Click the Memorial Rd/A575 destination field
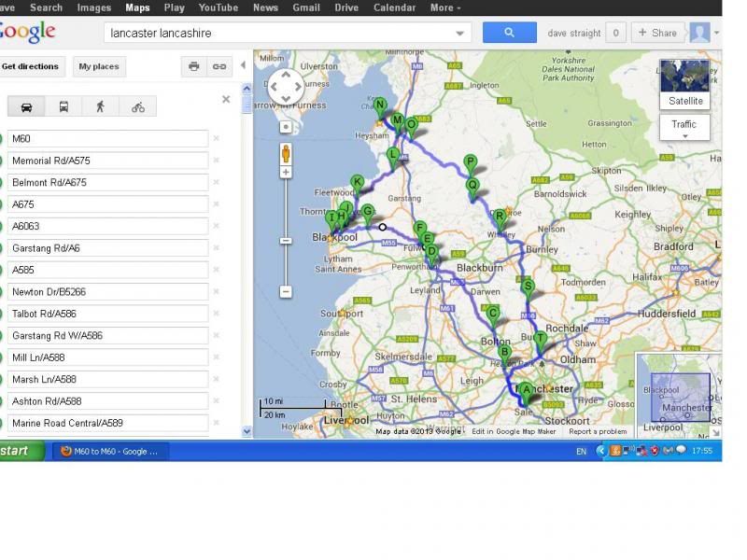Image resolution: width=747 pixels, height=560 pixels. coord(107,161)
